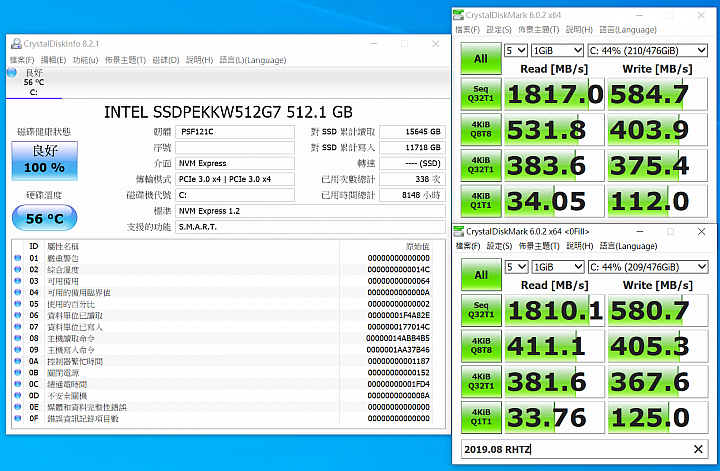
Task: Open 檔案(F) menu in CrystalDiskInfo
Action: pyautogui.click(x=22, y=60)
